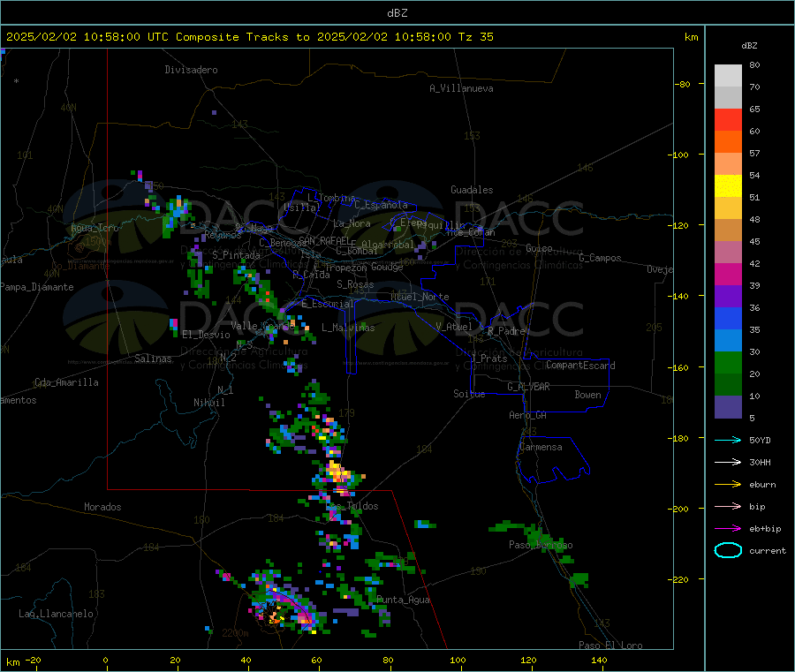Select the yellow 51-54 dBZ color swatch
The height and width of the screenshot is (672, 795).
[728, 186]
